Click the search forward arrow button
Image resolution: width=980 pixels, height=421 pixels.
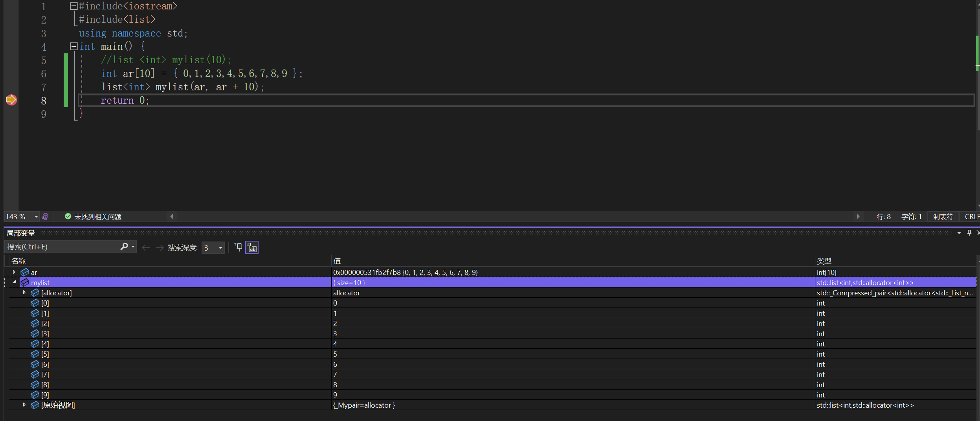click(160, 247)
